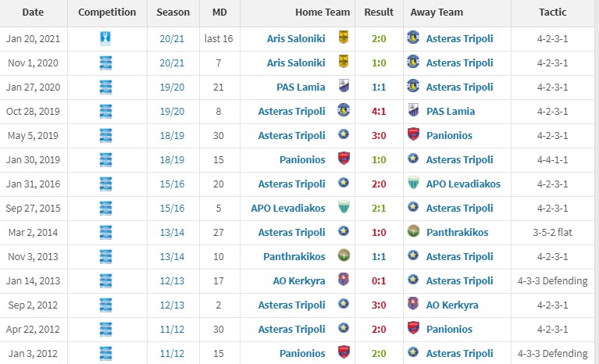Open season 11/12 link for Apr 22, 2012
This screenshot has width=599, height=364.
(x=172, y=330)
